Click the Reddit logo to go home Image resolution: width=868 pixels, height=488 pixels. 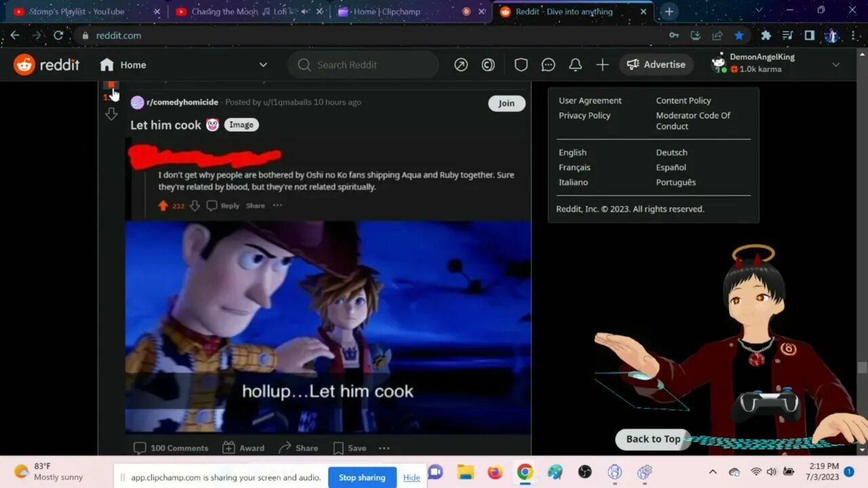47,64
